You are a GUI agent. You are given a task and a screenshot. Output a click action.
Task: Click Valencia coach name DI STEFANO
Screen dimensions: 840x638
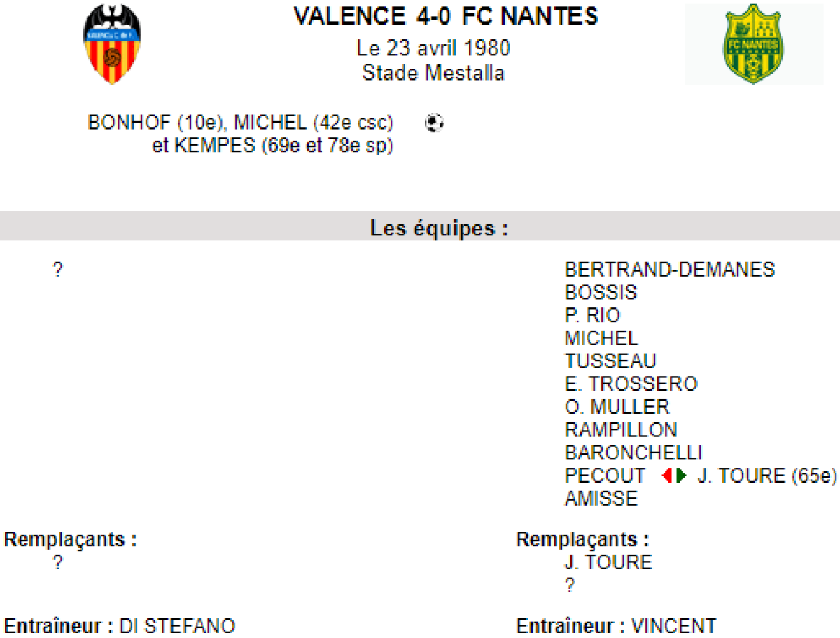178,626
